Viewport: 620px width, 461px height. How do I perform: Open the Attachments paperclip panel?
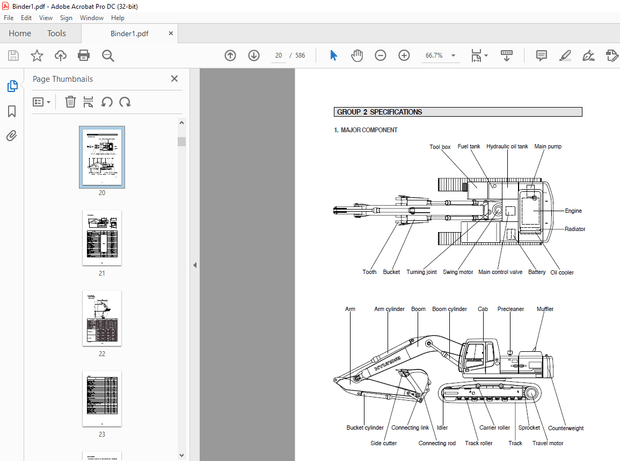click(x=12, y=135)
